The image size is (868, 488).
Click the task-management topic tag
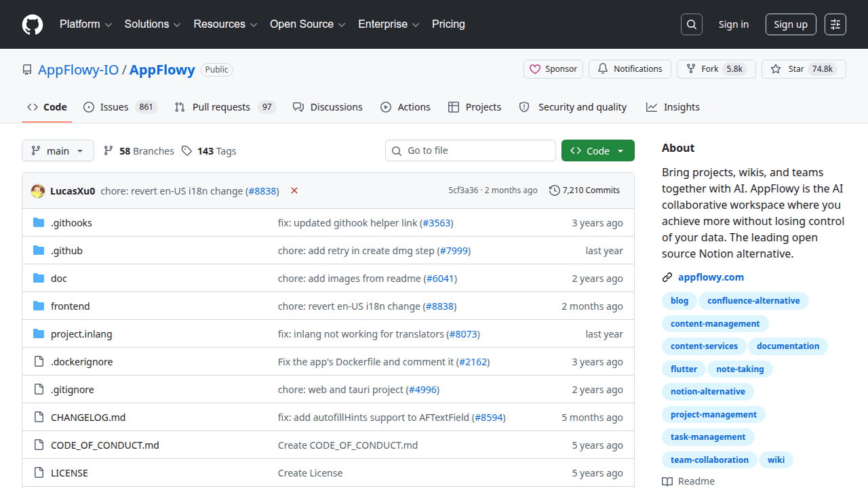[708, 437]
